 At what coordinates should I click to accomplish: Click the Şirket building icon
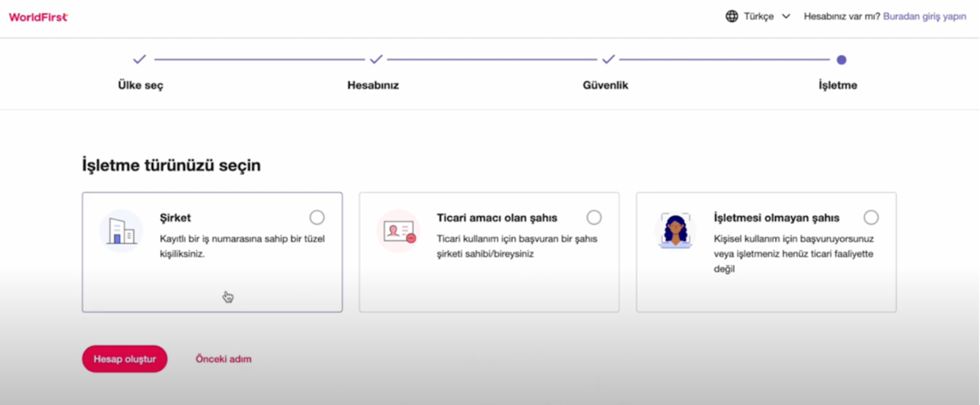(122, 231)
